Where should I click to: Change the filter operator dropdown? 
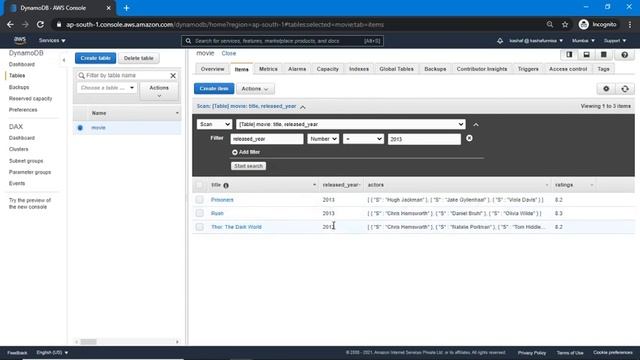pyautogui.click(x=363, y=139)
